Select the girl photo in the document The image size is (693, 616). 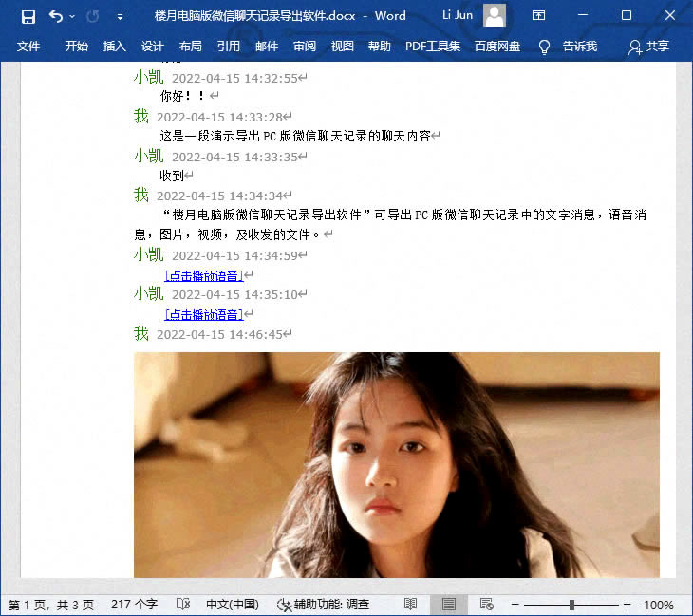[396, 465]
